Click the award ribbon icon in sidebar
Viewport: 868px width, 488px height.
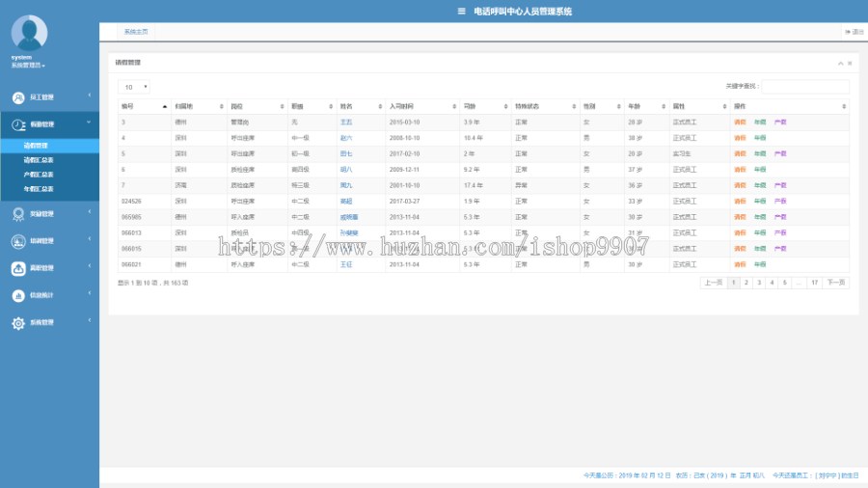pos(18,214)
